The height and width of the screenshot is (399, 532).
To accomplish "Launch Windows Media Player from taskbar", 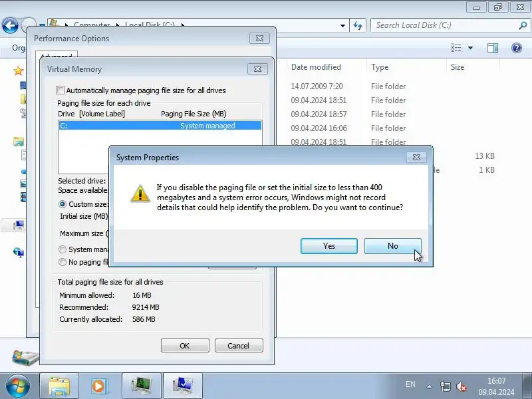I will [x=100, y=386].
